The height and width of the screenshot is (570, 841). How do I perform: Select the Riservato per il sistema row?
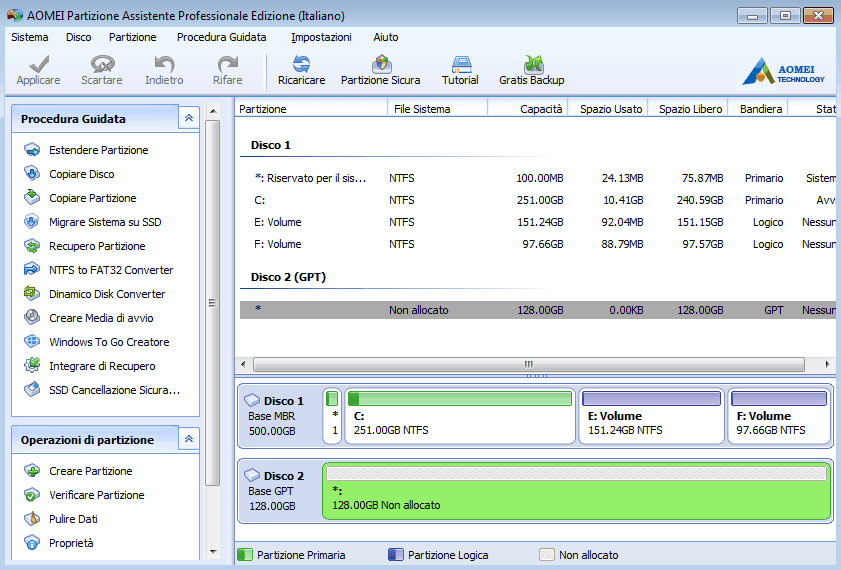tap(537, 178)
